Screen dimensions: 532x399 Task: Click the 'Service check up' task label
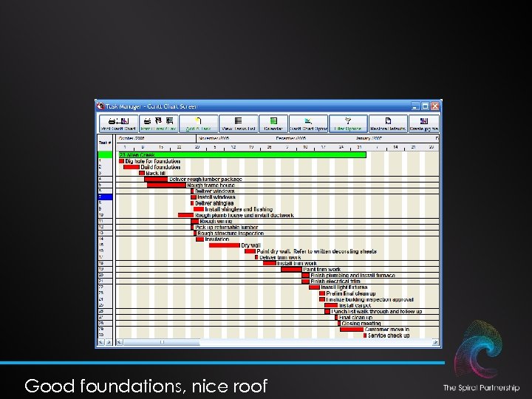[x=389, y=335]
